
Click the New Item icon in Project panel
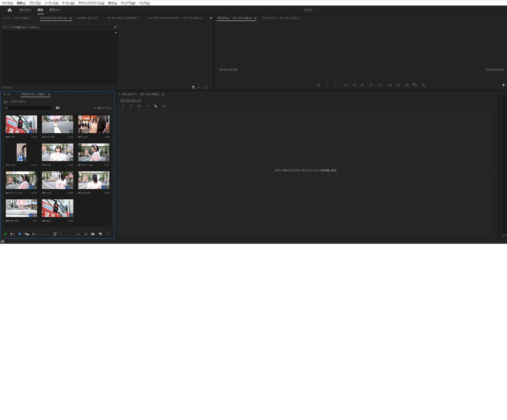[100, 234]
